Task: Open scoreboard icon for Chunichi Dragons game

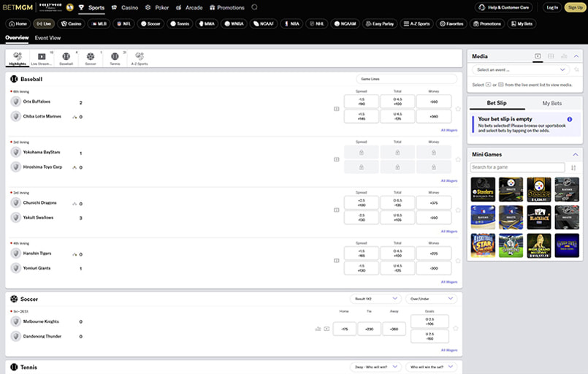Action: (x=337, y=210)
